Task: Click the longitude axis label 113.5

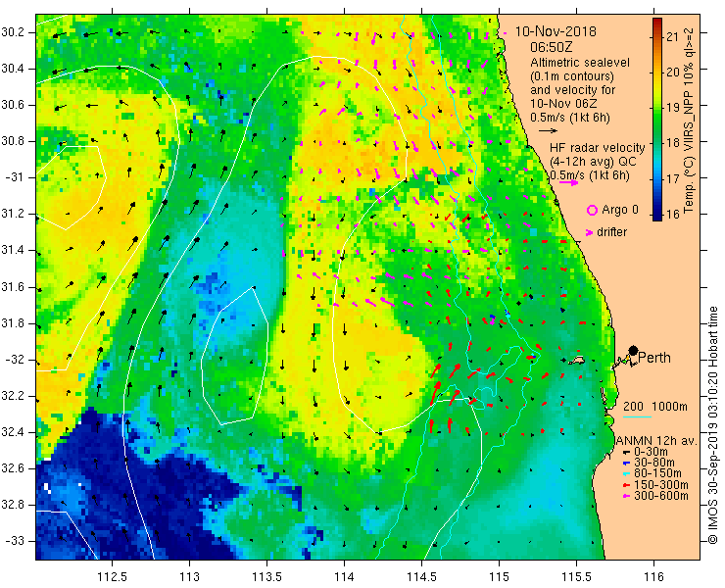Action: click(266, 576)
